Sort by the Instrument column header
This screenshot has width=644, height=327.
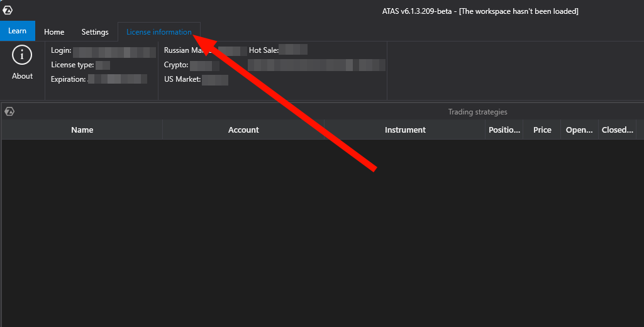pos(405,130)
